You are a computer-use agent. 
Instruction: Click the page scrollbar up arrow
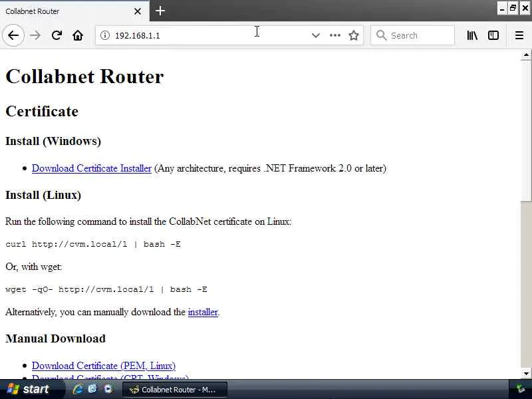point(526,55)
